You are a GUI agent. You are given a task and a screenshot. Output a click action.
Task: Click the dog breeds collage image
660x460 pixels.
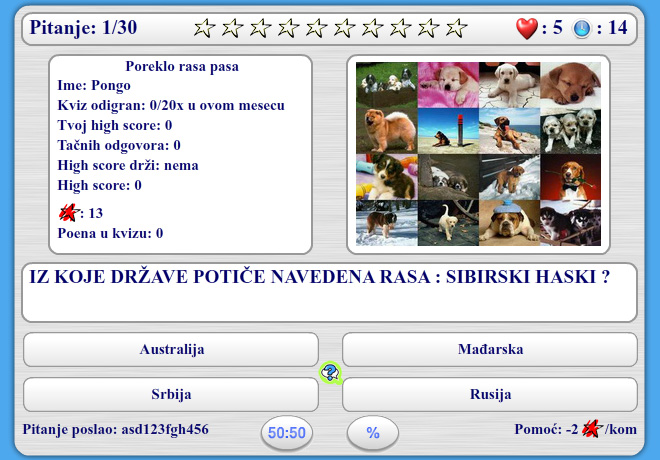pyautogui.click(x=479, y=153)
